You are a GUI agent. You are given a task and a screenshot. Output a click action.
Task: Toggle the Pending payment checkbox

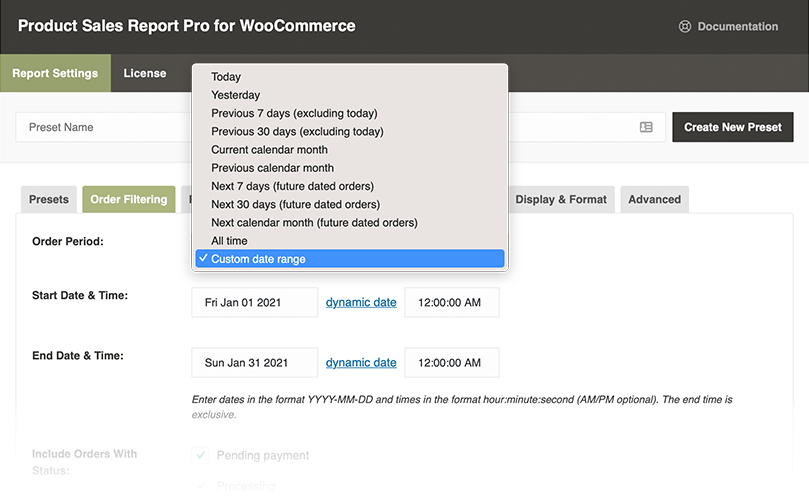click(x=201, y=456)
